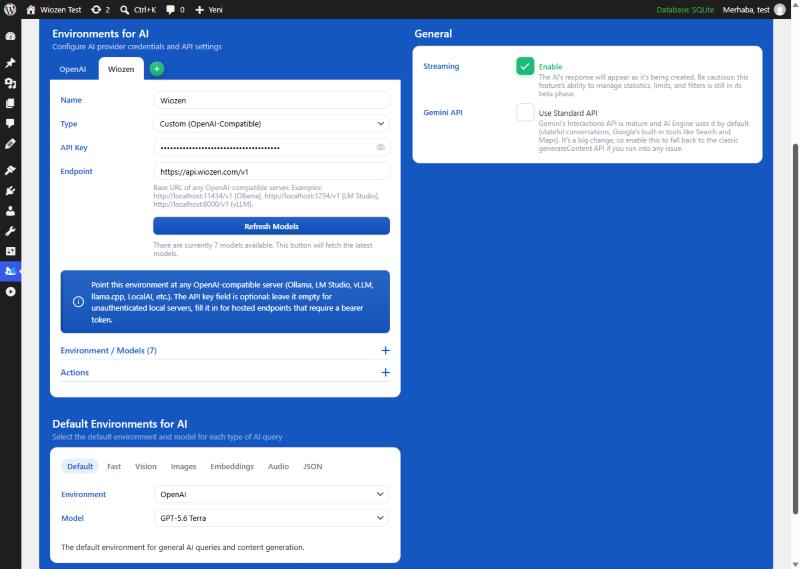Disable the Streaming Enable checkbox

click(x=524, y=66)
